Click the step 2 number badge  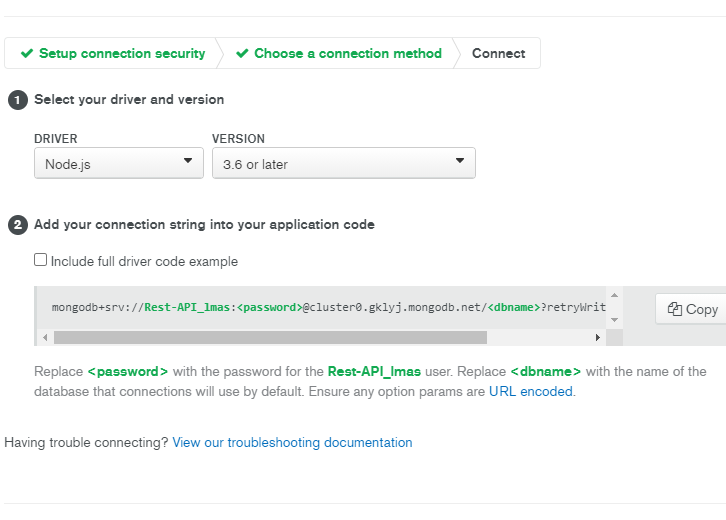[18, 225]
